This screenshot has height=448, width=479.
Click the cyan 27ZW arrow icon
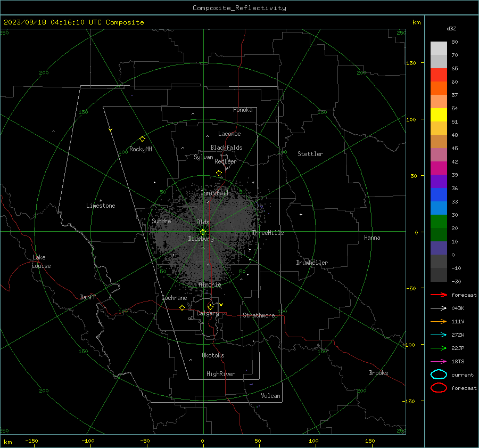[x=439, y=335]
